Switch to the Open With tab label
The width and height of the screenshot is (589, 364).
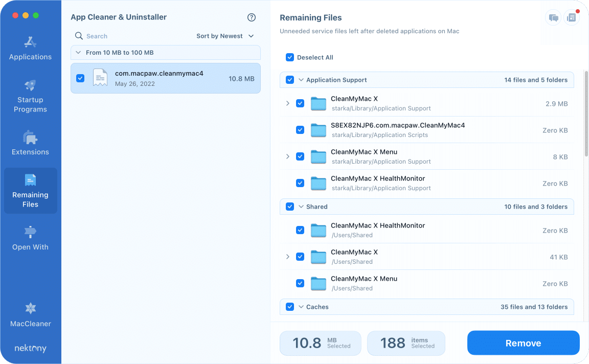coord(31,247)
